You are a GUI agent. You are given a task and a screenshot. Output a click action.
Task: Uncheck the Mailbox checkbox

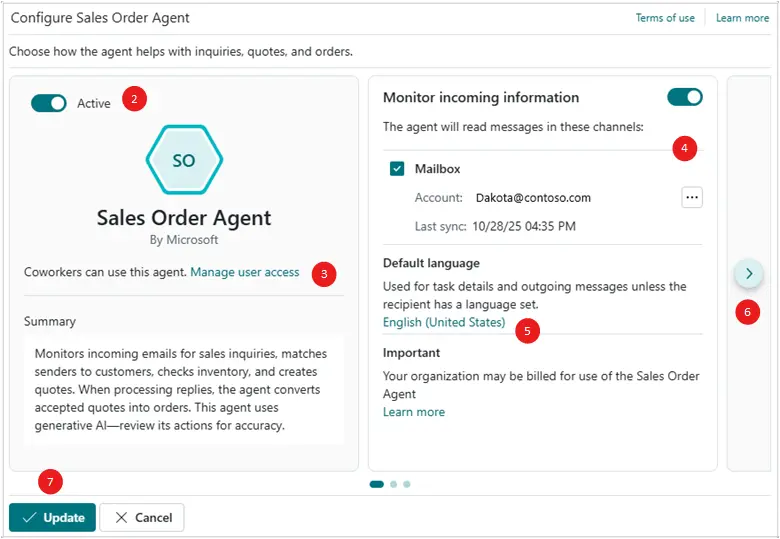(x=397, y=169)
